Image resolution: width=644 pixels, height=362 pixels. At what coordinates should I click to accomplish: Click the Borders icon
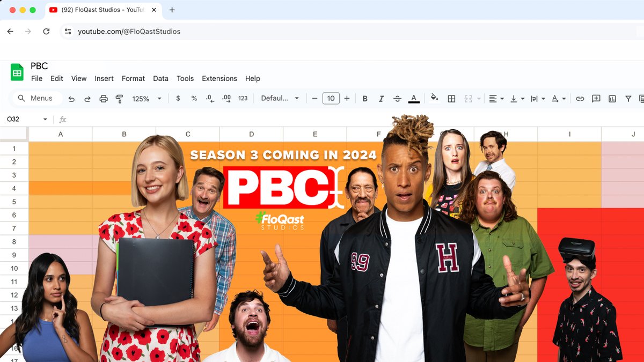tap(451, 99)
